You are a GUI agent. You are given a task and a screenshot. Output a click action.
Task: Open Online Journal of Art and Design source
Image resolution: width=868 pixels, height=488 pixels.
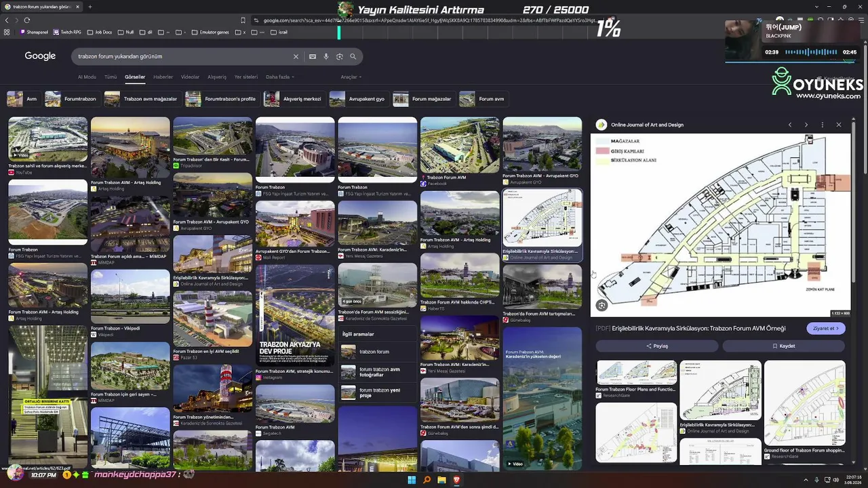click(647, 125)
